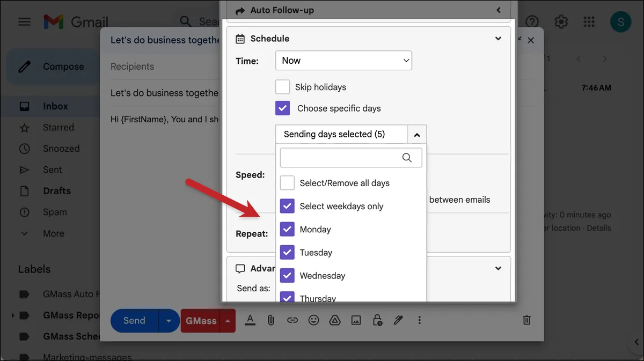Open the account avatar menu
Screen dimensions: 644x361
pos(620,22)
